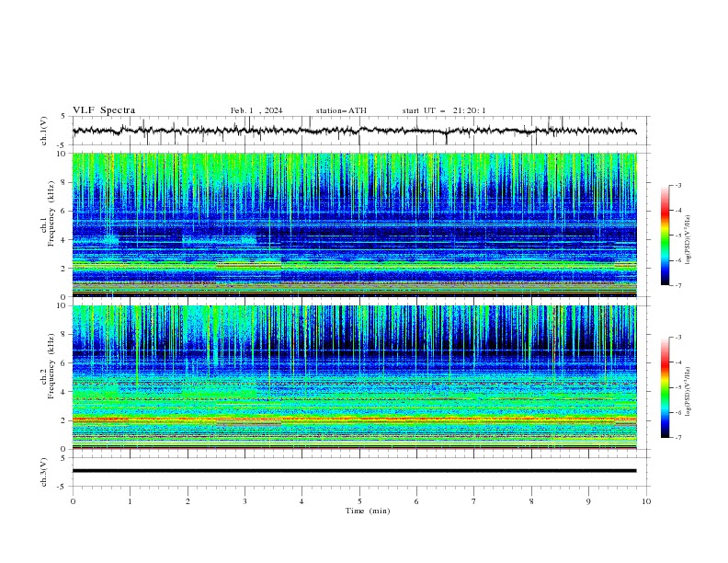The image size is (728, 563).
Task: Click the "-5" tick on the ch.3(V) axis
Action: point(63,487)
